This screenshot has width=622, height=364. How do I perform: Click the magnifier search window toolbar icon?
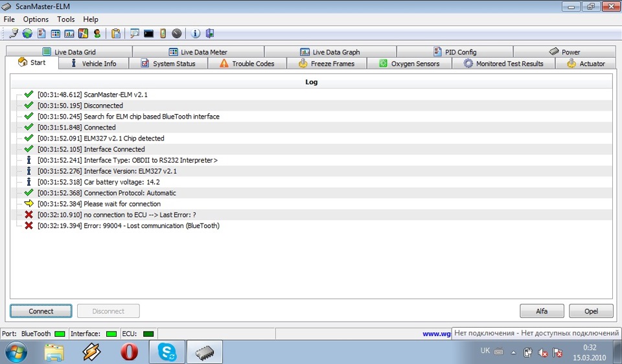pos(135,33)
